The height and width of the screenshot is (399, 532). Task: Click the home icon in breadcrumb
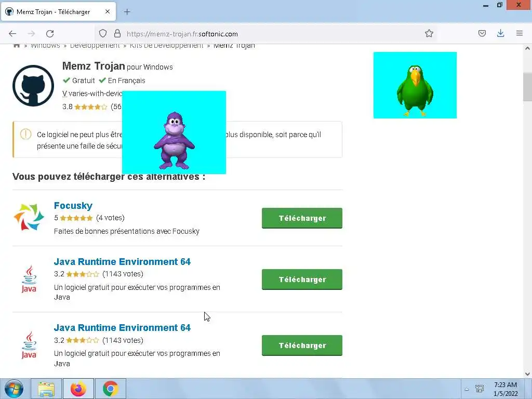click(x=16, y=46)
